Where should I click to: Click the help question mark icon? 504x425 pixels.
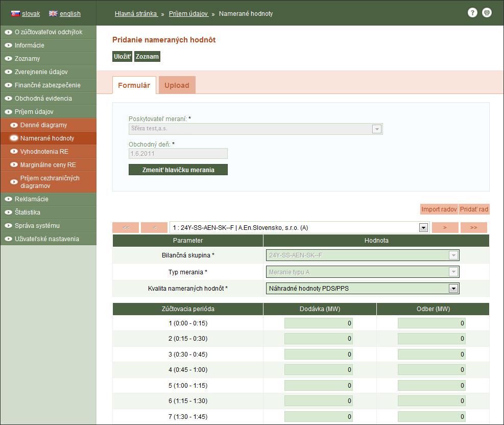click(x=472, y=13)
